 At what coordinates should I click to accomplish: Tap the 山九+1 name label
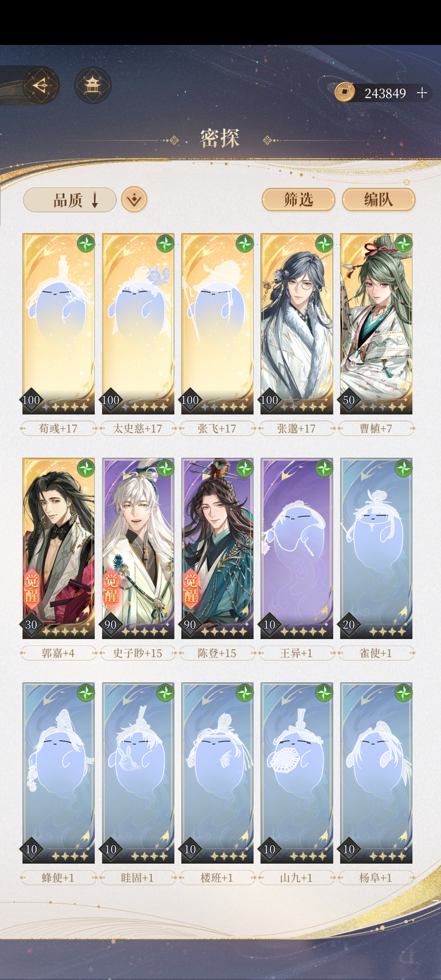point(296,878)
